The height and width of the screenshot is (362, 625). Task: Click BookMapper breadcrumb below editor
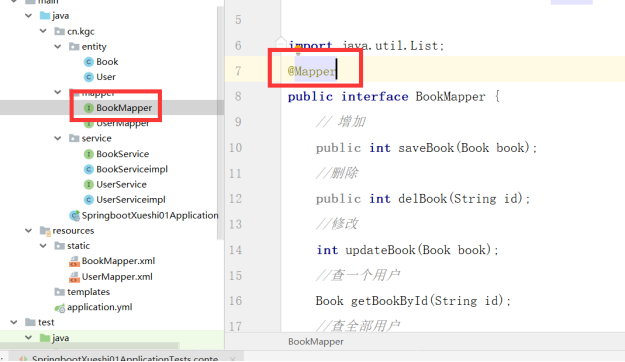click(x=316, y=342)
